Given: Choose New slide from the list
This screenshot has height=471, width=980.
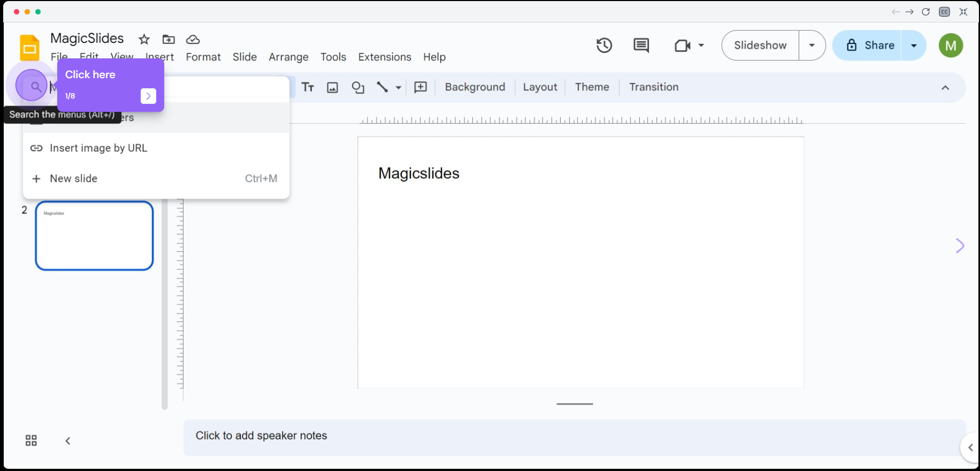Looking at the screenshot, I should point(156,179).
